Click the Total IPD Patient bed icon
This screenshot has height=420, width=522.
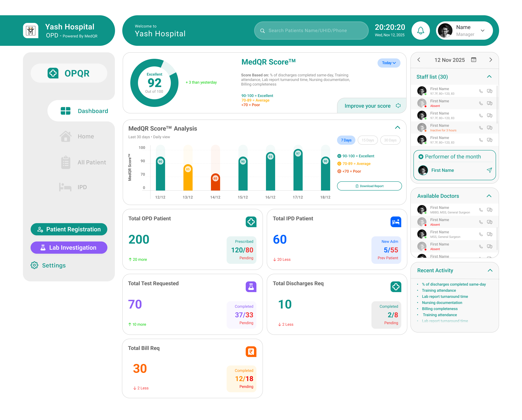pyautogui.click(x=396, y=222)
